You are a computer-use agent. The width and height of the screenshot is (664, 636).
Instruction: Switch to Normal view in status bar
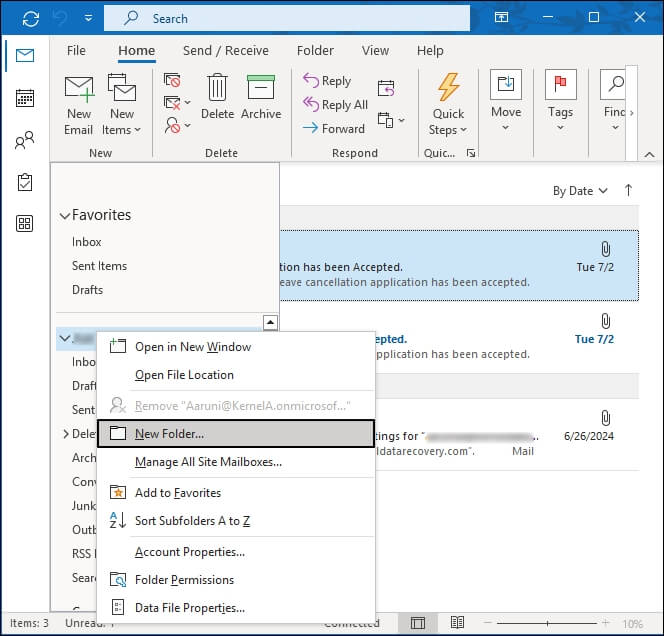[x=418, y=623]
